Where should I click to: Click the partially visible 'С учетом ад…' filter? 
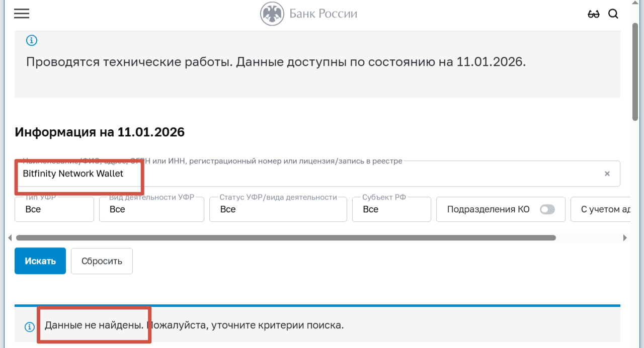point(601,209)
